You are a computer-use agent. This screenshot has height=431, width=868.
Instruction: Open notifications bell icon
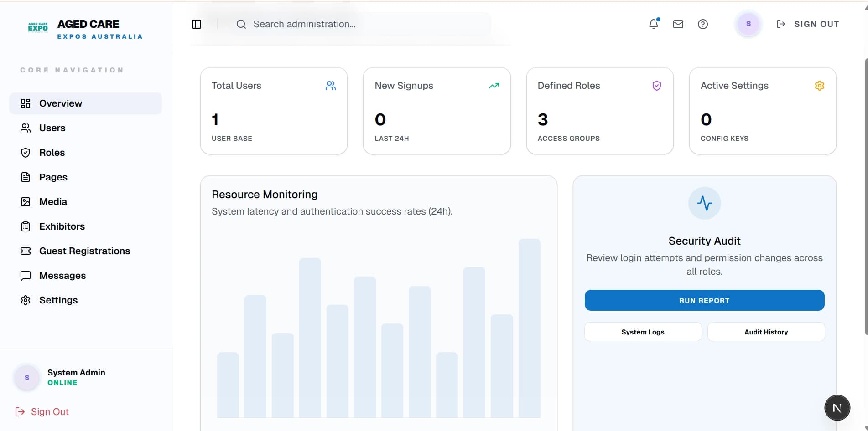pos(654,24)
